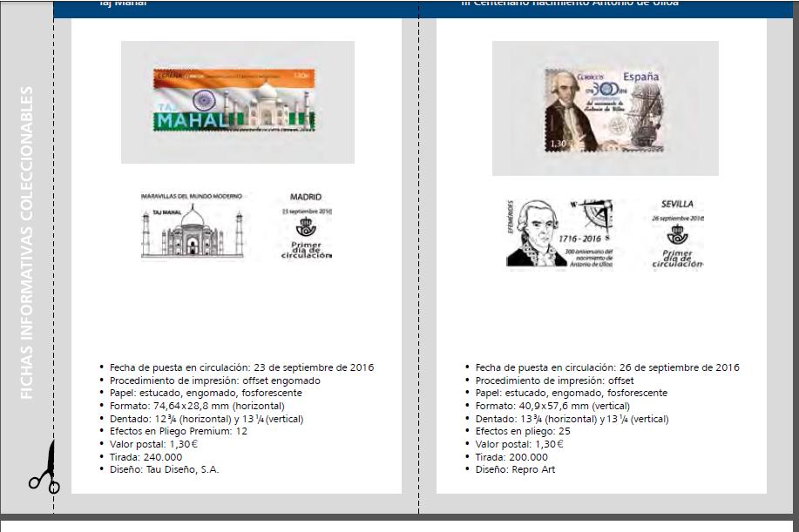Click 'Diseño: Repro Art' text
This screenshot has height=532, width=799.
tap(515, 469)
